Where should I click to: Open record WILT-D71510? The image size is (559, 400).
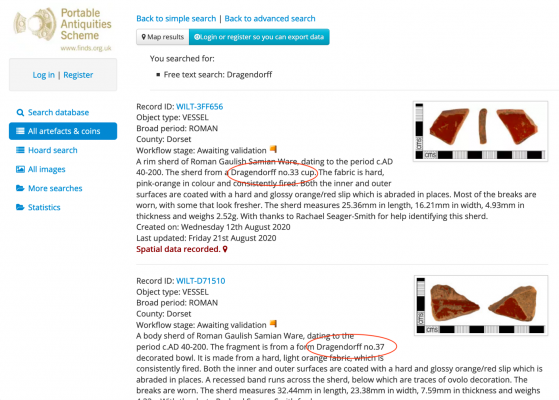pos(201,281)
